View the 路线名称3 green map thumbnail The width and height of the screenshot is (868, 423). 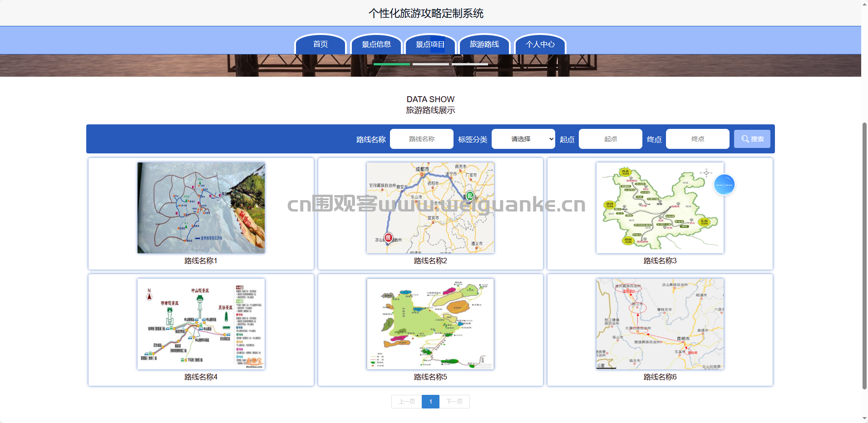point(660,208)
